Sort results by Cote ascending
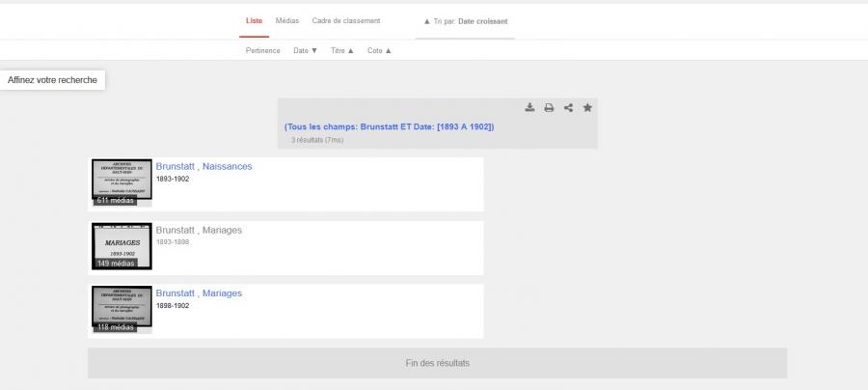This screenshot has height=390, width=868. point(379,50)
